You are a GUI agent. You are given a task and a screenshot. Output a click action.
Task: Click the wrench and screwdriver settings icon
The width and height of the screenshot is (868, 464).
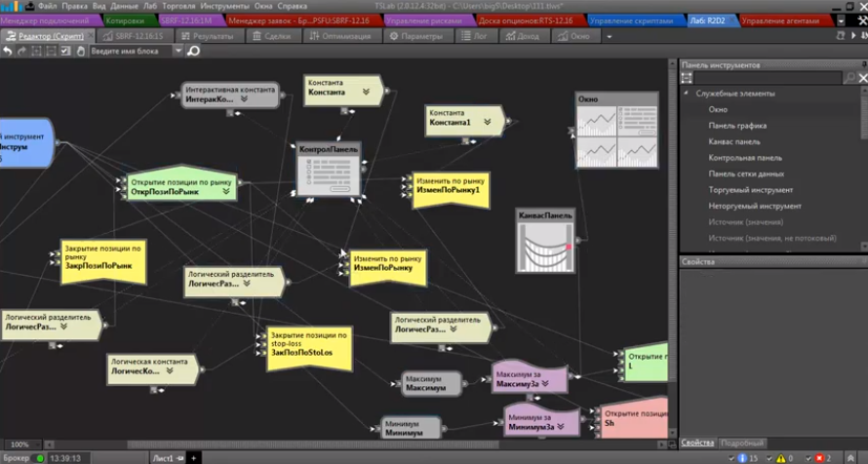862,20
